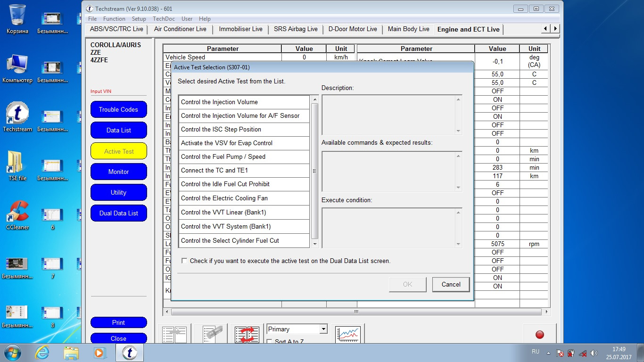The width and height of the screenshot is (644, 362).
Task: Click the Data List button
Action: coord(119,130)
